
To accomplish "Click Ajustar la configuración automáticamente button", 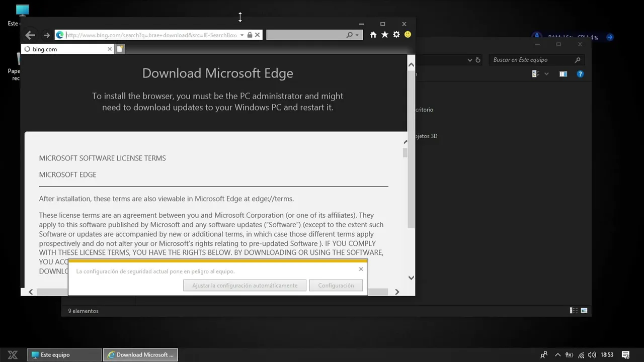I will tap(245, 286).
